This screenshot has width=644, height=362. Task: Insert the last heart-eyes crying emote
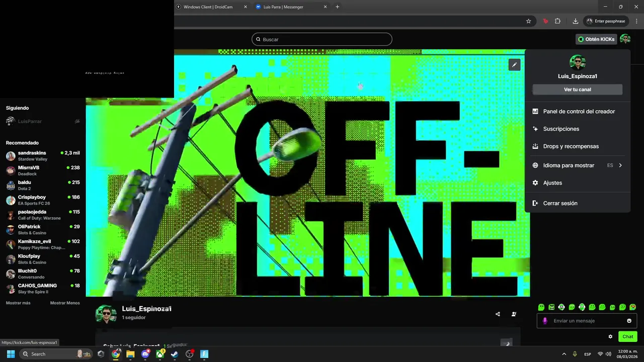(633, 307)
